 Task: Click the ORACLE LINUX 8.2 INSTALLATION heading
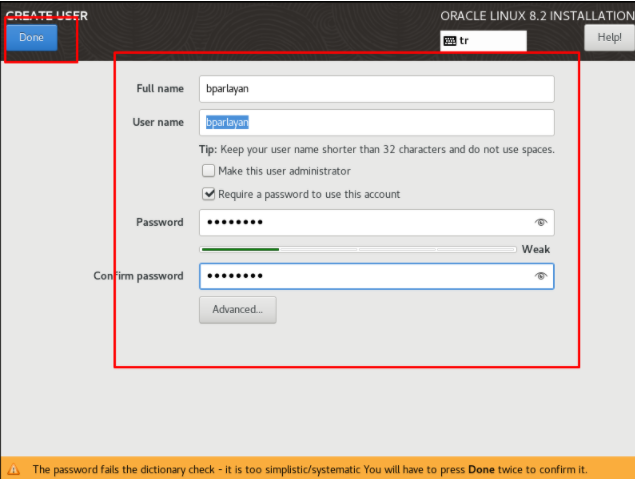(537, 16)
